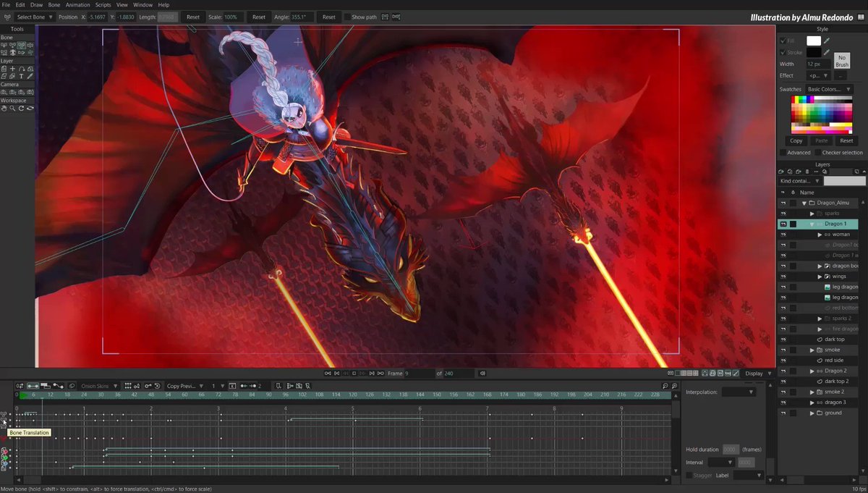Select the Text layer tool (T icon)
The width and height of the screenshot is (868, 493).
click(x=21, y=77)
